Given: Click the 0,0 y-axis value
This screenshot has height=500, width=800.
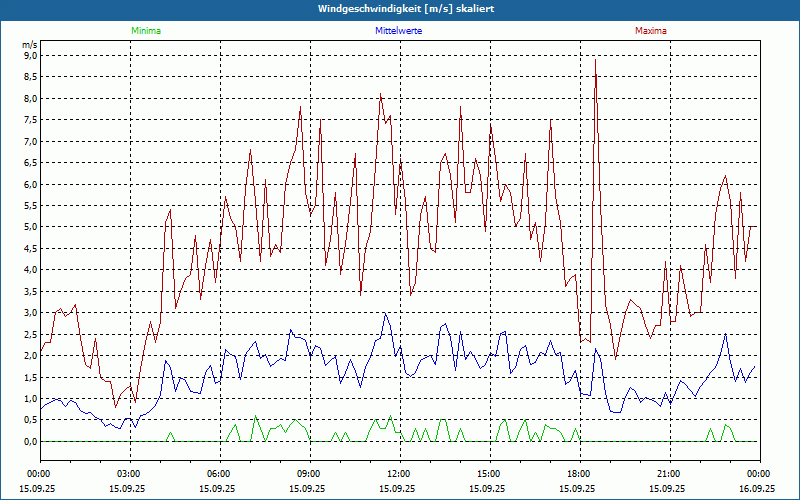Looking at the screenshot, I should [x=29, y=441].
